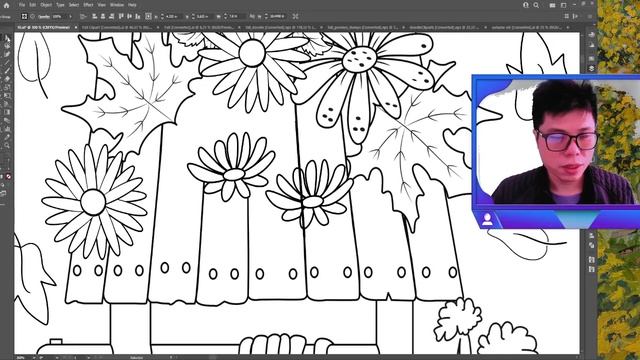Select the Gradient tool

7,112
